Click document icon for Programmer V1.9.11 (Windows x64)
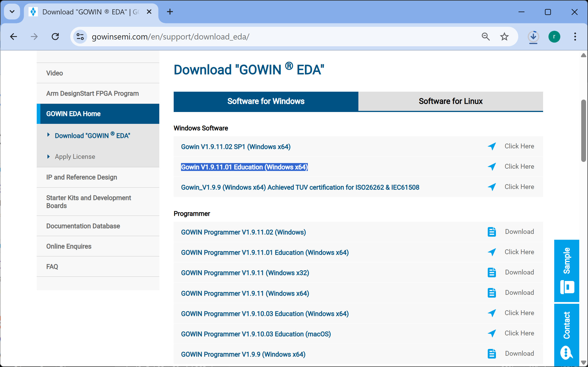Image resolution: width=588 pixels, height=367 pixels. click(492, 293)
